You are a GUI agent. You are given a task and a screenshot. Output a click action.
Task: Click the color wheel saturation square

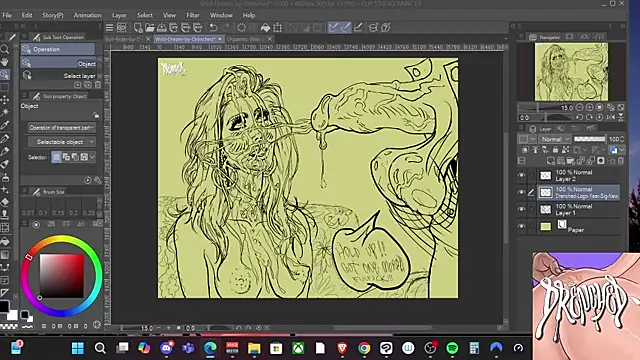(62, 276)
